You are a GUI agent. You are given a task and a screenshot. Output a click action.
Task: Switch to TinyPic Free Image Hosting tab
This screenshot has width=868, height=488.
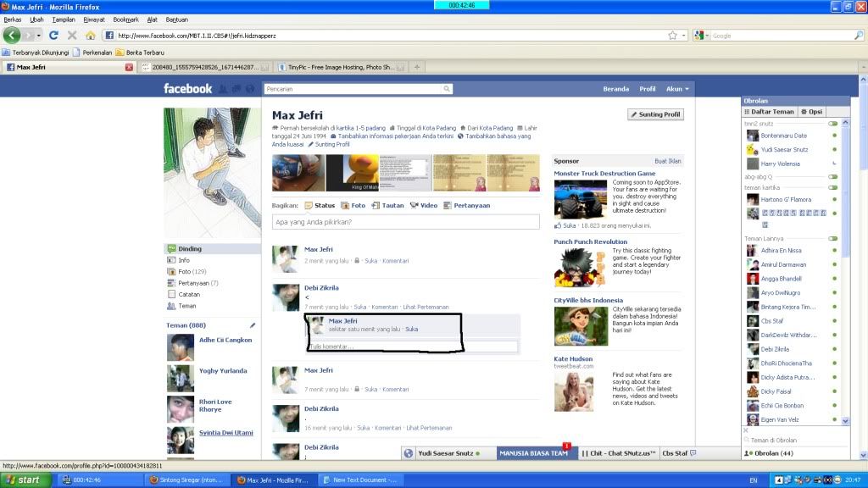[x=341, y=67]
